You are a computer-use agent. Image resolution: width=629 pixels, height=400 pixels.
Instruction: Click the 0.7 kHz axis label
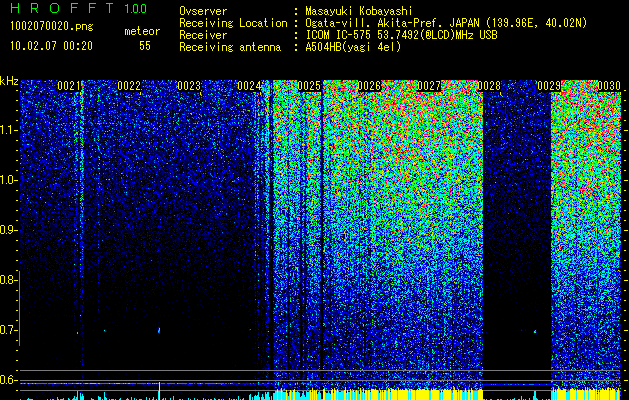click(x=8, y=330)
